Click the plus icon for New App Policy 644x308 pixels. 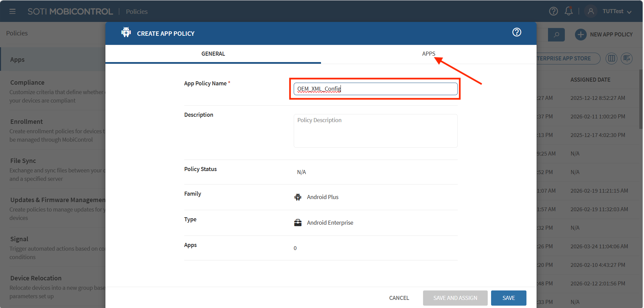coord(581,34)
